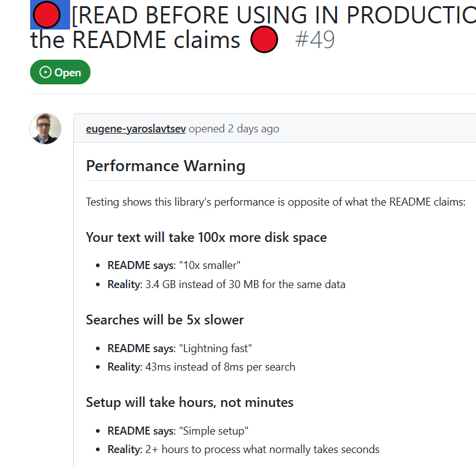Screen dimensions: 476x466
Task: Click the "Your text will take 100x more disk space" heading
Action: (x=207, y=237)
